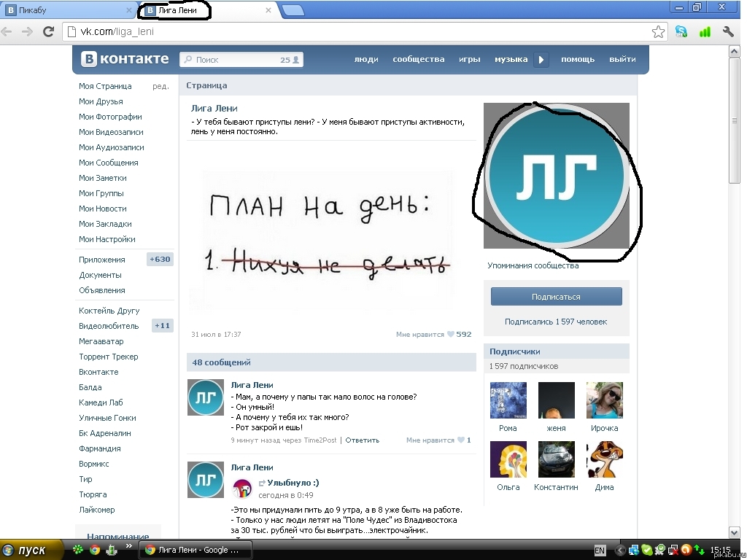Switch to the Пикабу tab

66,10
